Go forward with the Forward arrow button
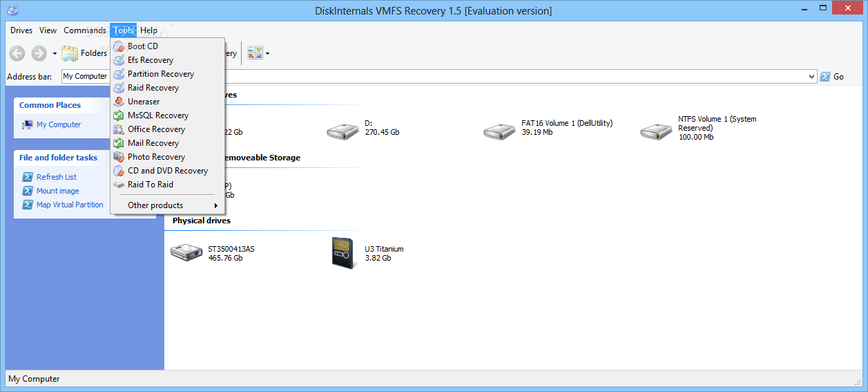 tap(39, 53)
